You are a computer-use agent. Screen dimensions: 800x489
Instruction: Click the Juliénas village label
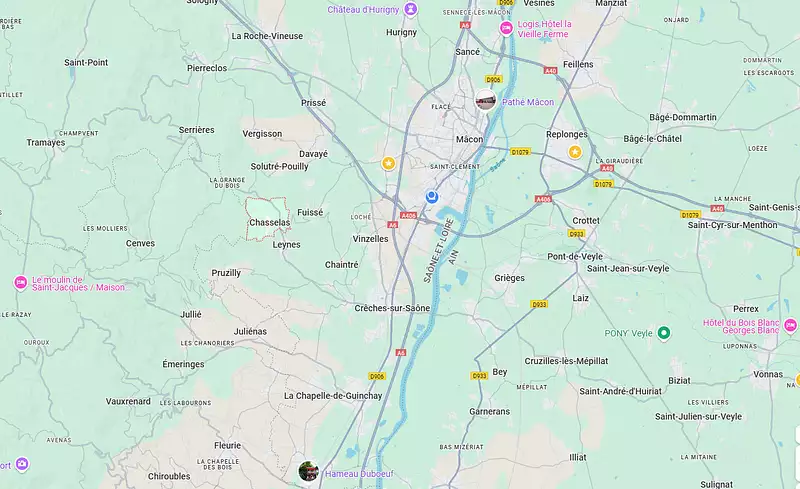(250, 331)
